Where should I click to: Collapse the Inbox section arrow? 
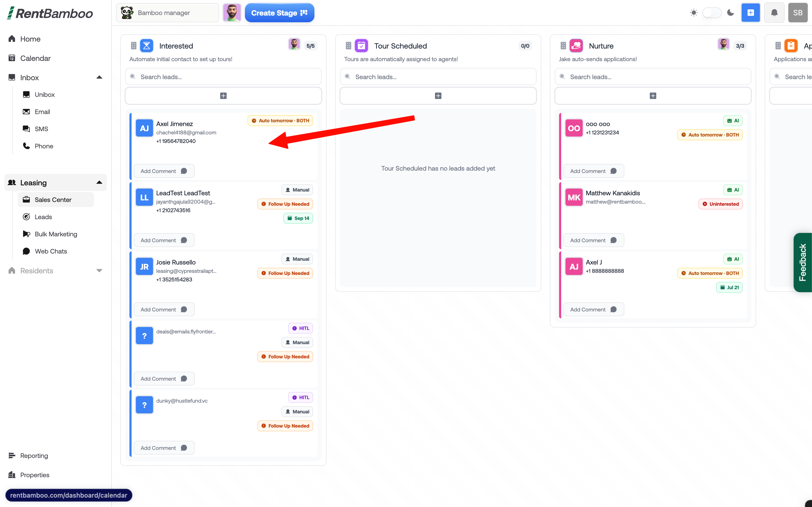click(x=99, y=78)
